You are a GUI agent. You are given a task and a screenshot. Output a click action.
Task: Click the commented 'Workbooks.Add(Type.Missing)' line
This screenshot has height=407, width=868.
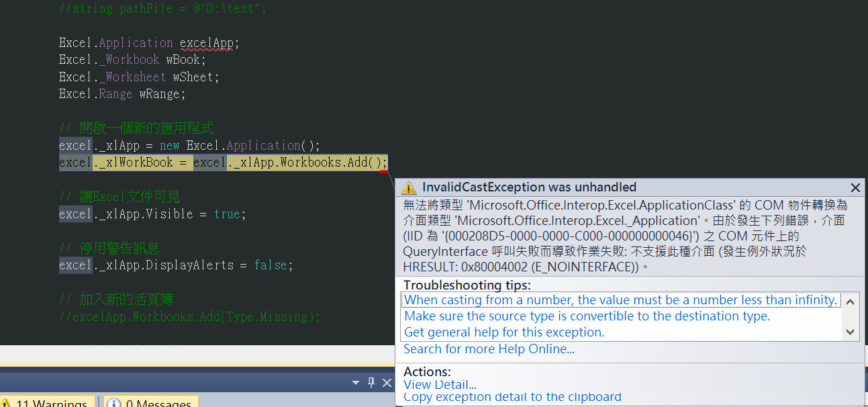click(x=190, y=317)
